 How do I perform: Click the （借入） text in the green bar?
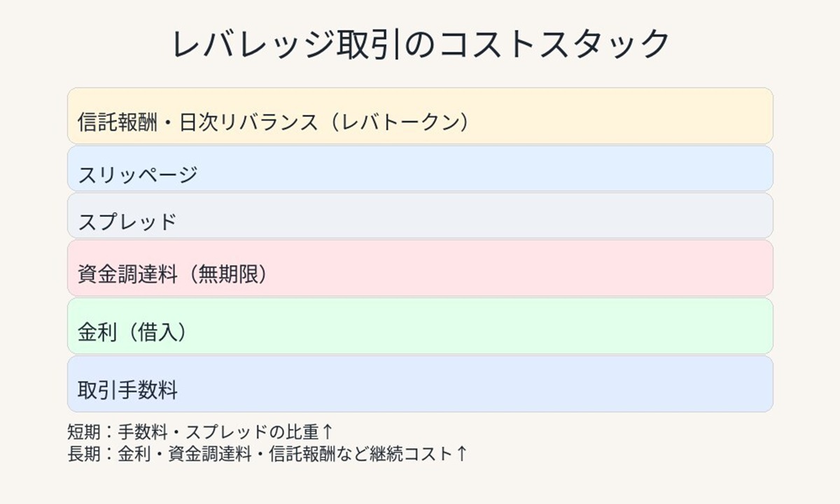point(153,332)
